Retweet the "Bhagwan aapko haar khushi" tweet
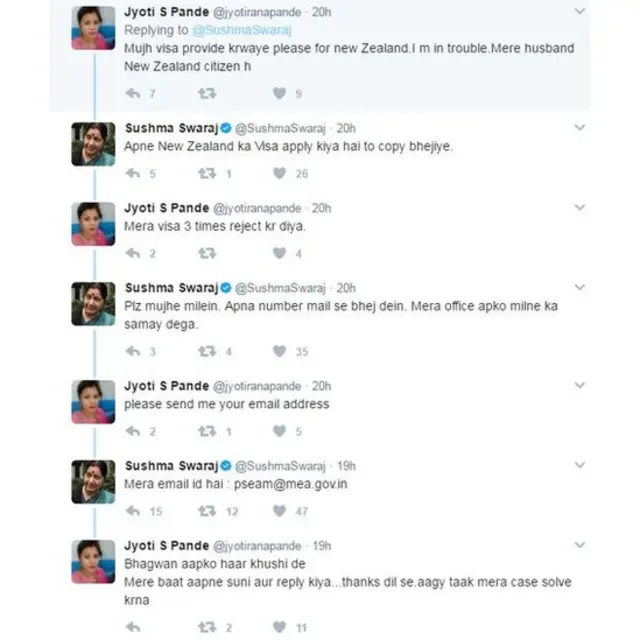This screenshot has height=640, width=640. click(206, 627)
